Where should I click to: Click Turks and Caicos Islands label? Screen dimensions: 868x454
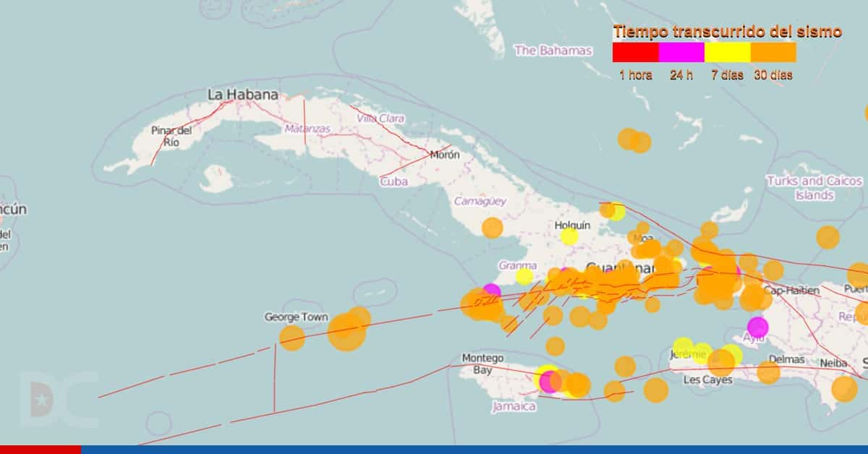point(814,188)
